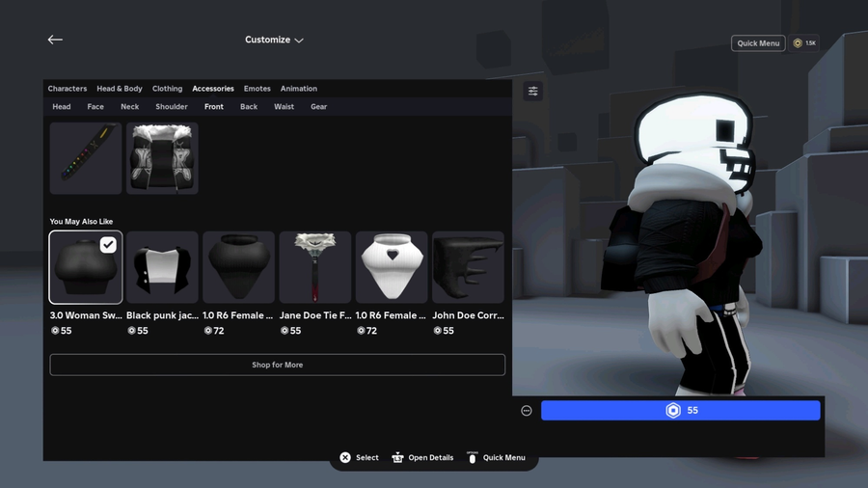The image size is (868, 488).
Task: Open the Clothing tab
Action: tap(167, 89)
